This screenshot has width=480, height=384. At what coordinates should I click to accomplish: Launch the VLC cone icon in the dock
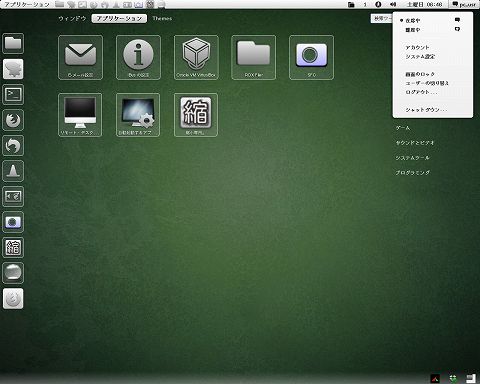[13, 171]
